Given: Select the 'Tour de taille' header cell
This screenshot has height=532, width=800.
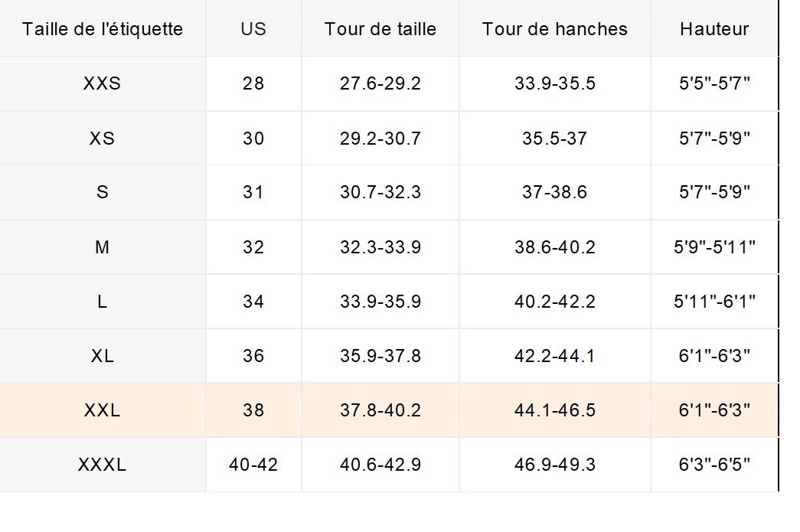Looking at the screenshot, I should pyautogui.click(x=380, y=29).
